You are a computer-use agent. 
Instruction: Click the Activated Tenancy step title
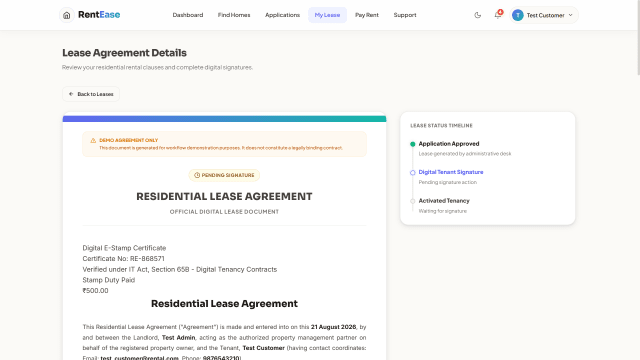pyautogui.click(x=444, y=201)
